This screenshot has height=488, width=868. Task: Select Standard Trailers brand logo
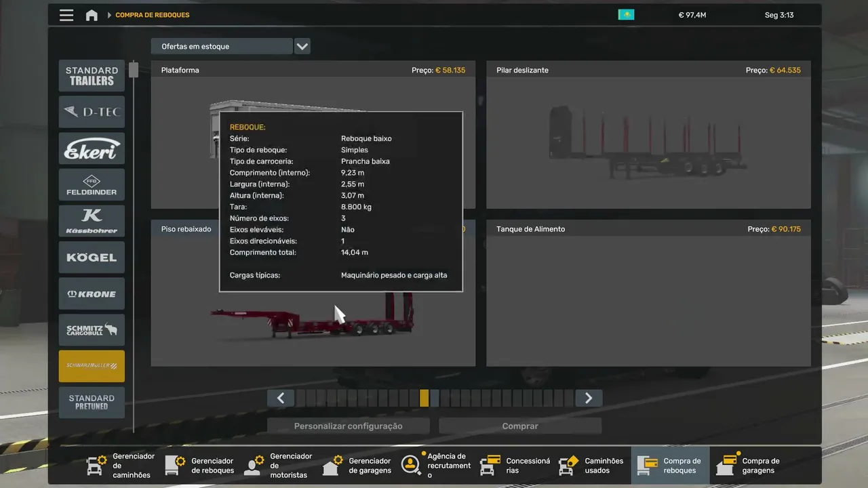(x=92, y=76)
